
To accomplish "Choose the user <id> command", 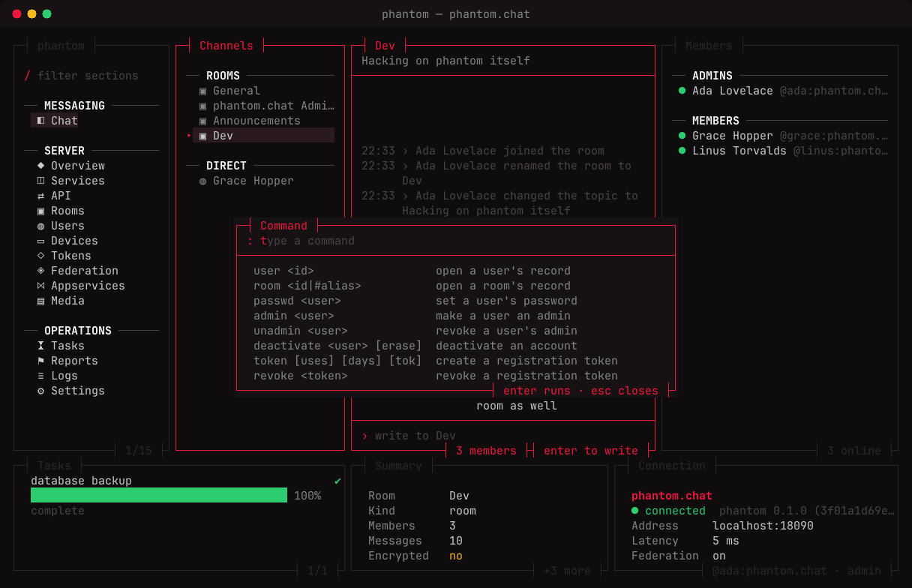I will coord(456,271).
